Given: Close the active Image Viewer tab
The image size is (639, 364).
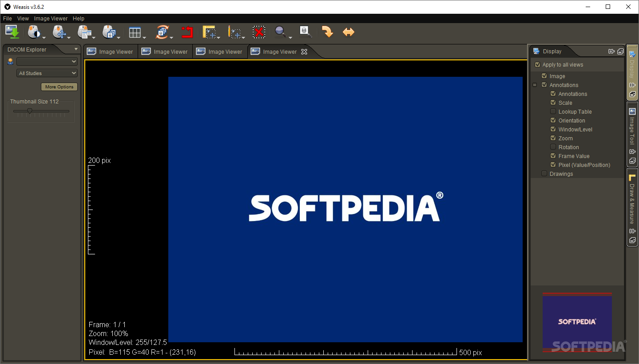Looking at the screenshot, I should (304, 51).
